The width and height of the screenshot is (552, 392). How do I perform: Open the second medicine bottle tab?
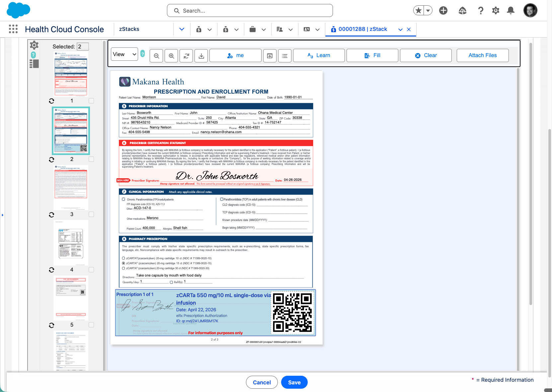click(226, 30)
